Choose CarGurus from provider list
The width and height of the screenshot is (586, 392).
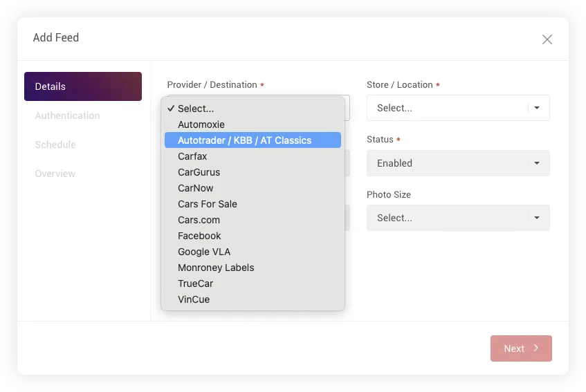(x=253, y=172)
